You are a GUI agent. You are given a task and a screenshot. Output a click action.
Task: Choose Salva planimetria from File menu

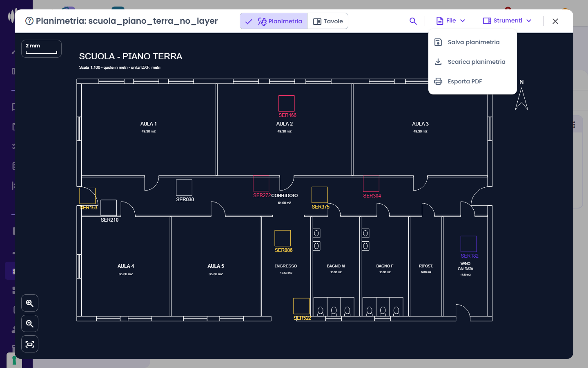coord(472,42)
